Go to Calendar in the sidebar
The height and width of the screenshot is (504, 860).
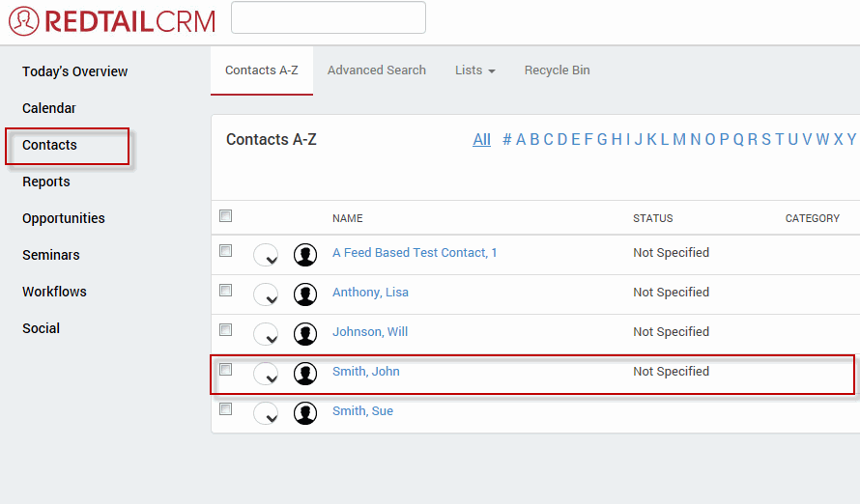coord(49,108)
